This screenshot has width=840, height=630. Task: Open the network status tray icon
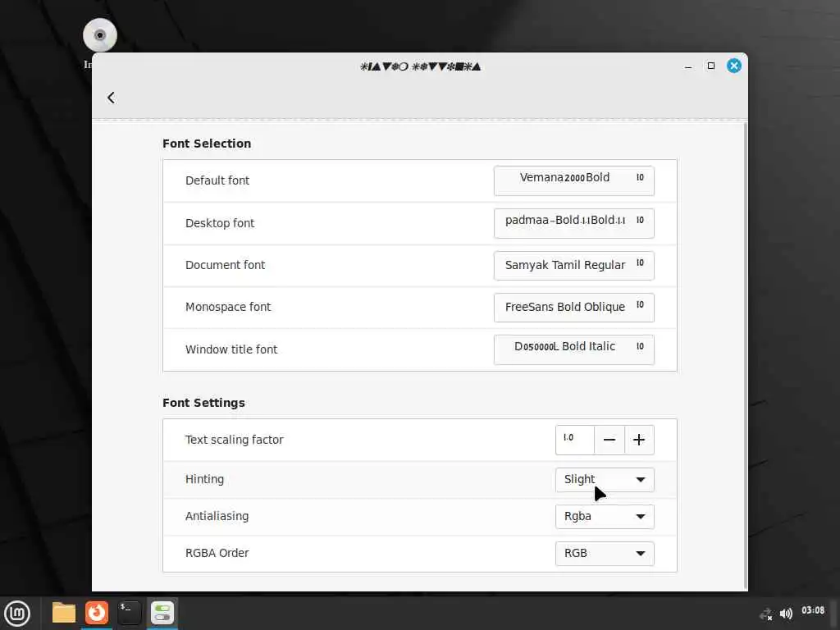click(766, 614)
